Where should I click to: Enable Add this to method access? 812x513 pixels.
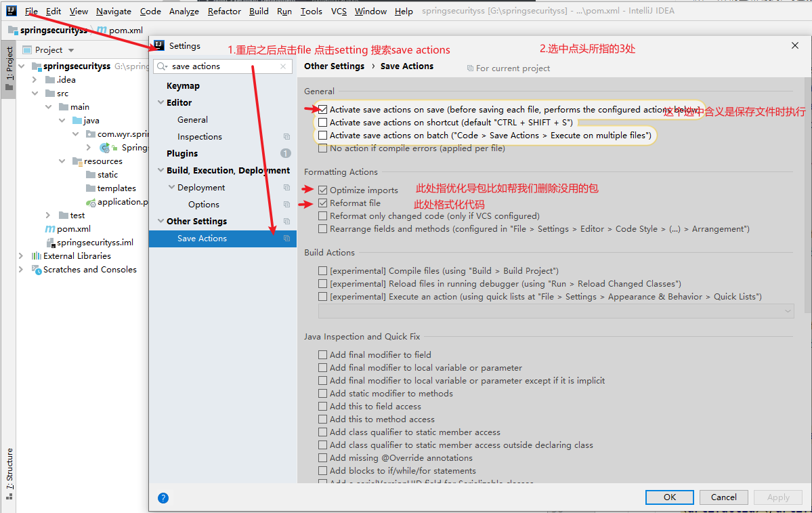point(322,419)
